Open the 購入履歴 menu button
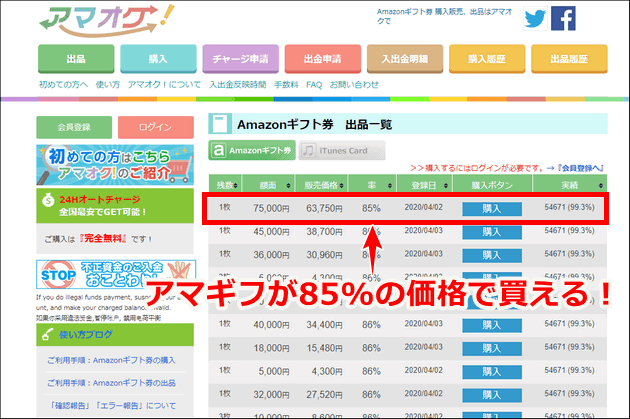The height and width of the screenshot is (419, 630). (487, 59)
